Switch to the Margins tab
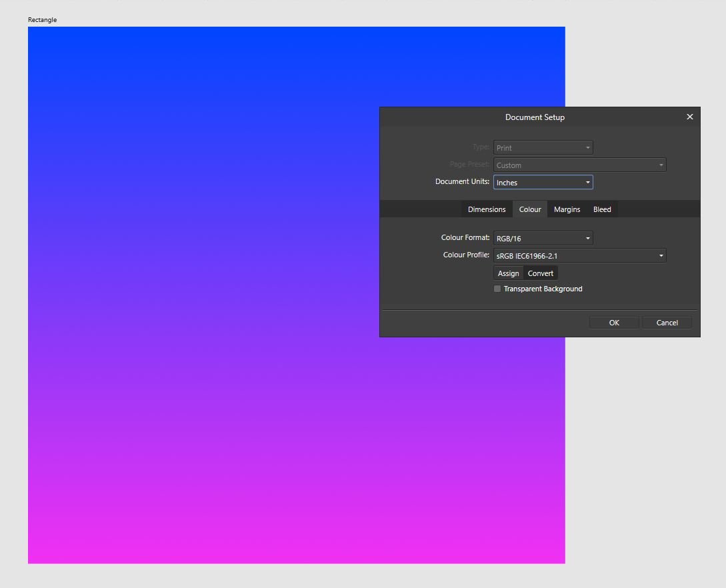 [567, 209]
